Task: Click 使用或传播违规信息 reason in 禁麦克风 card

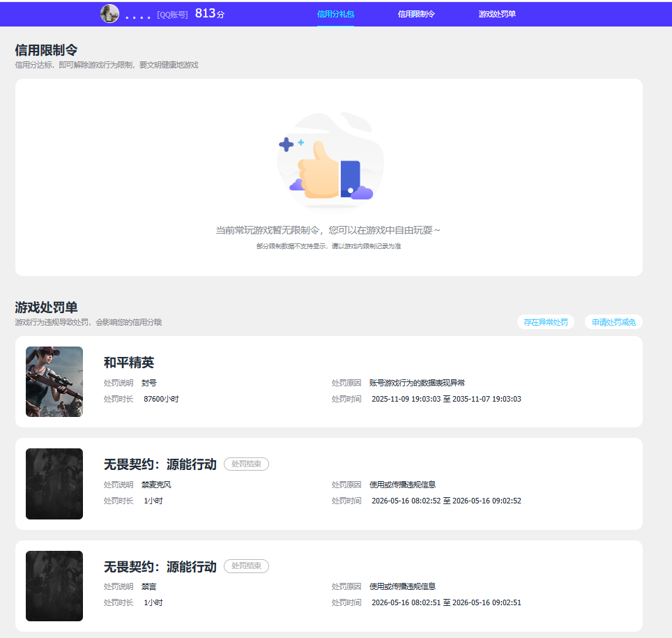Action: [402, 485]
